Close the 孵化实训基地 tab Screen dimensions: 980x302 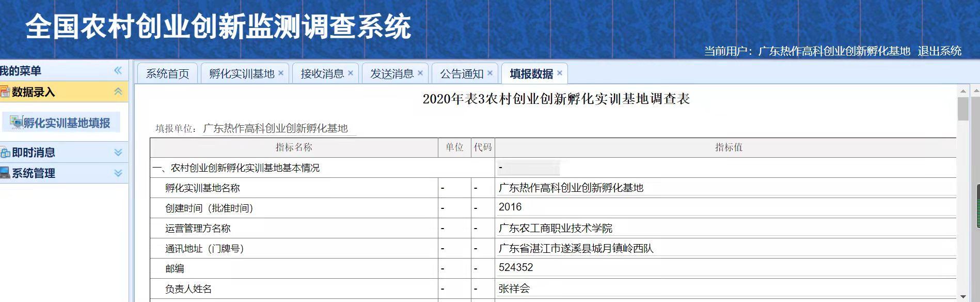[x=281, y=73]
